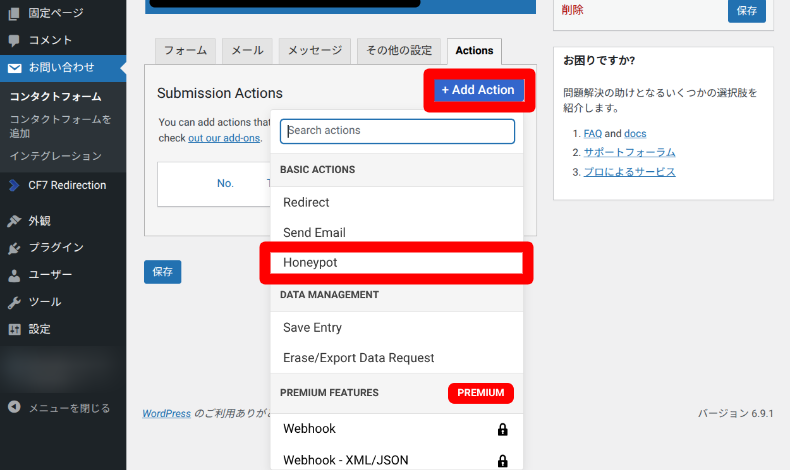Click the お問い合わせ envelope icon
This screenshot has width=790, height=470.
click(14, 68)
